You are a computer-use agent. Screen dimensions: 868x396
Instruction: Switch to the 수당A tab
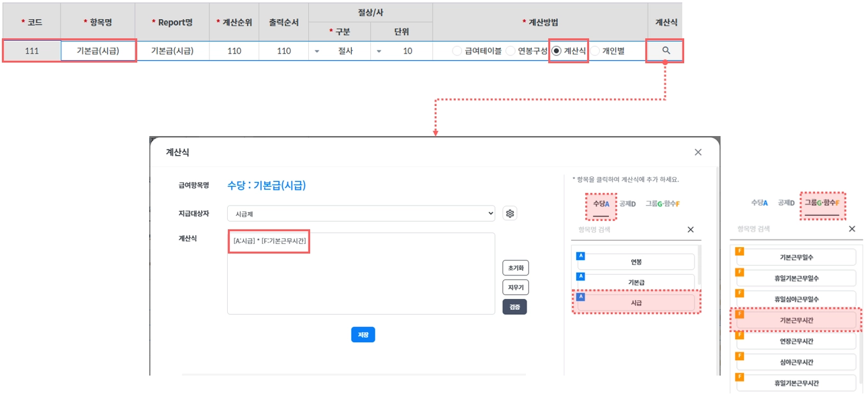coord(601,203)
